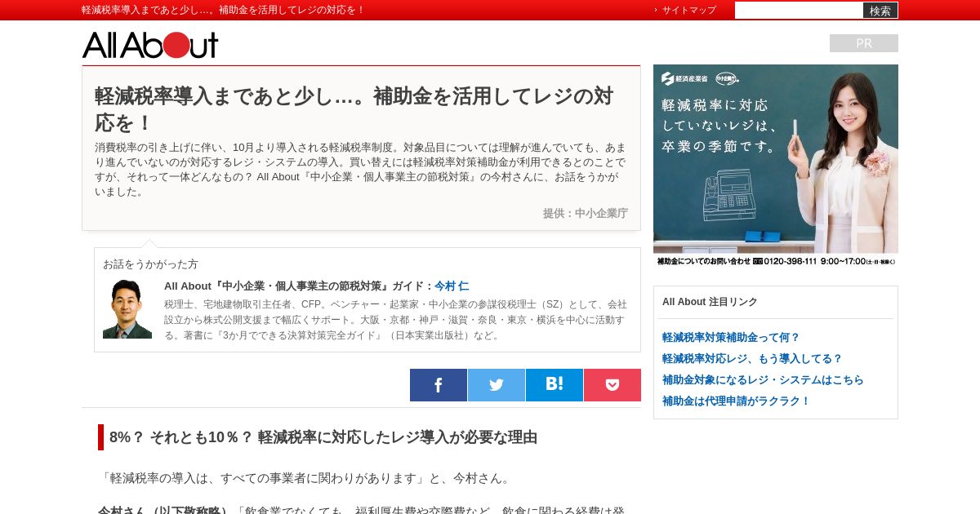Click the red top bar headline text
The width and height of the screenshot is (980, 514).
(x=223, y=10)
